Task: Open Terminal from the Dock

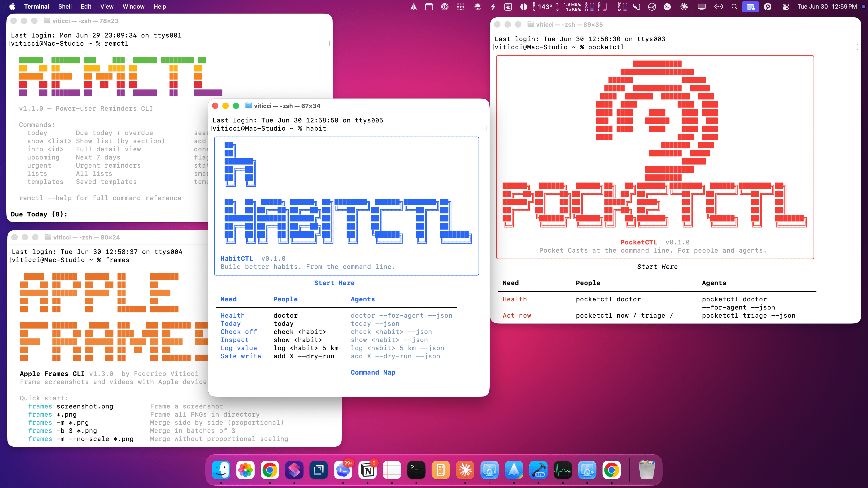Action: 416,469
